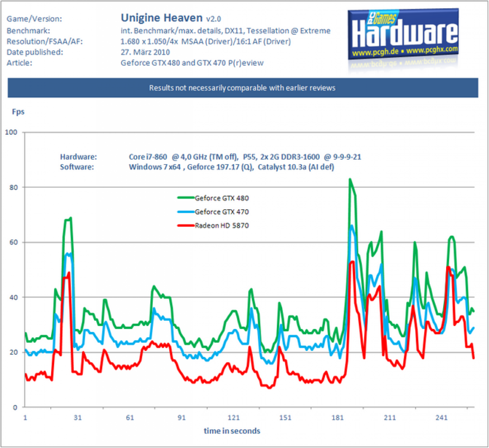The width and height of the screenshot is (489, 448).
Task: Click the 'Results not necessarily comparable' banner
Action: 242,88
